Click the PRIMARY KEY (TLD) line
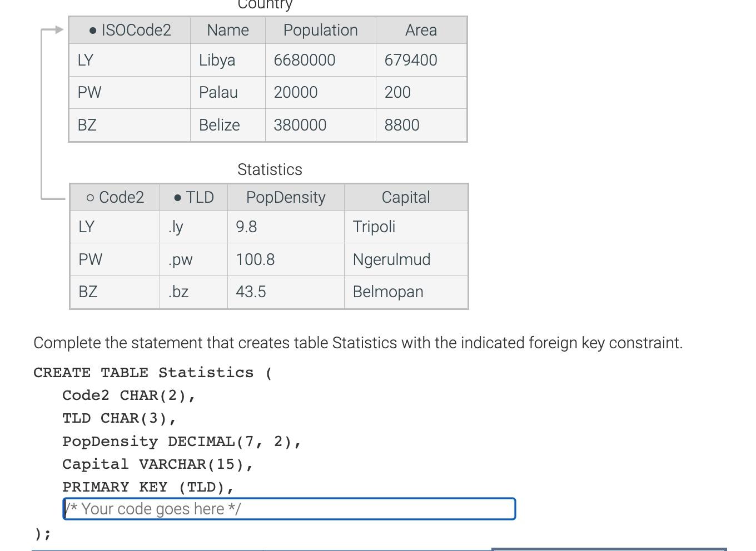This screenshot has height=551, width=756. [148, 487]
